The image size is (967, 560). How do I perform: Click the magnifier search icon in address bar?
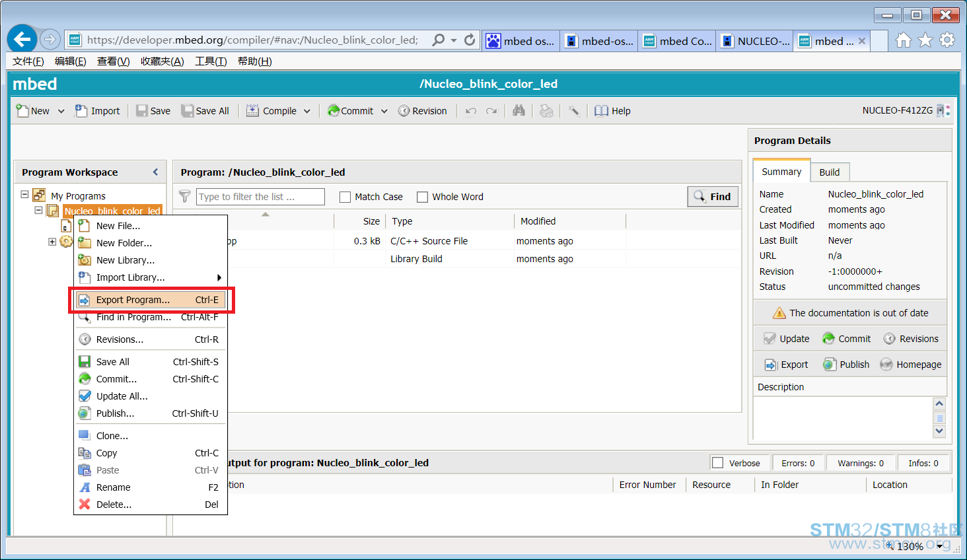tap(438, 40)
